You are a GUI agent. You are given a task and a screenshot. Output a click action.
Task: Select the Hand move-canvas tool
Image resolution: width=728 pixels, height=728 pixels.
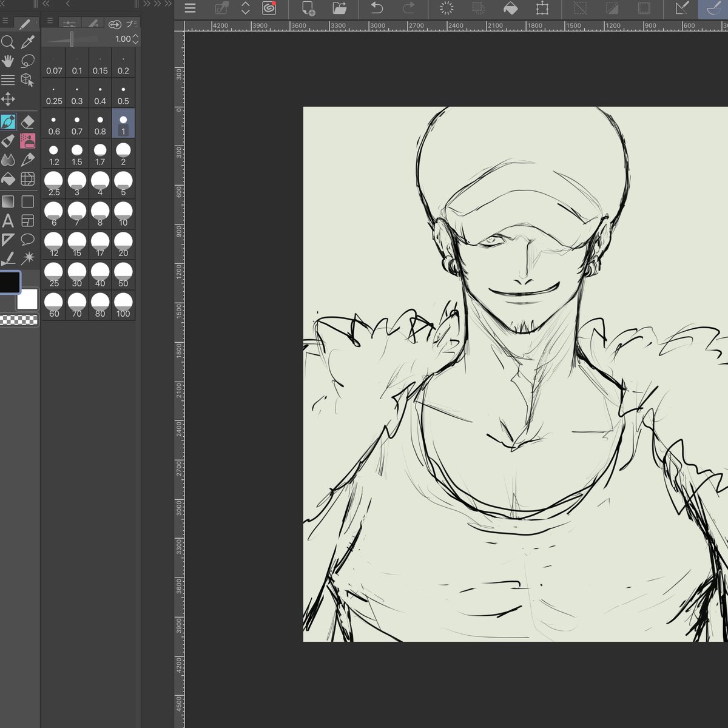[x=8, y=61]
